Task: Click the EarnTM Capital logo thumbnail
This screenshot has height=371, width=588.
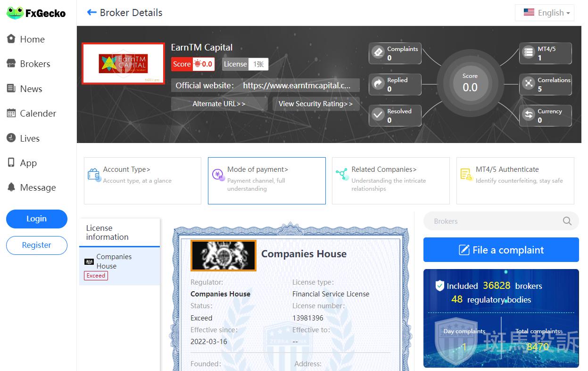Action: tap(123, 63)
